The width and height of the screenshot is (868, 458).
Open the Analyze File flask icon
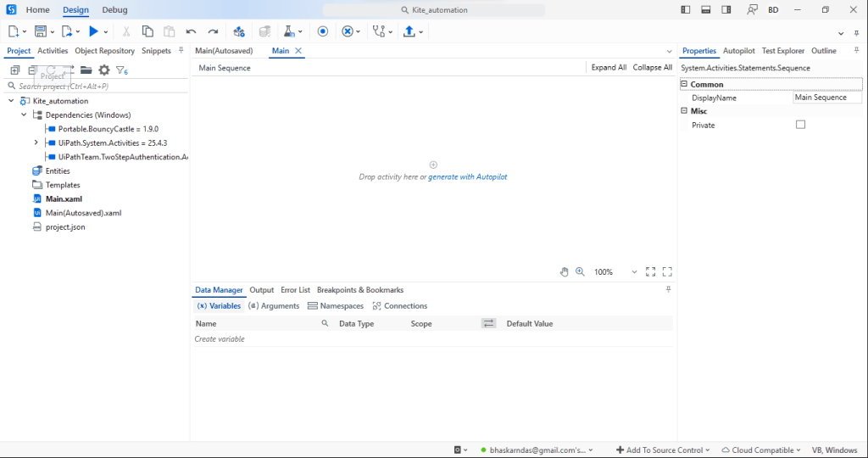click(x=288, y=31)
